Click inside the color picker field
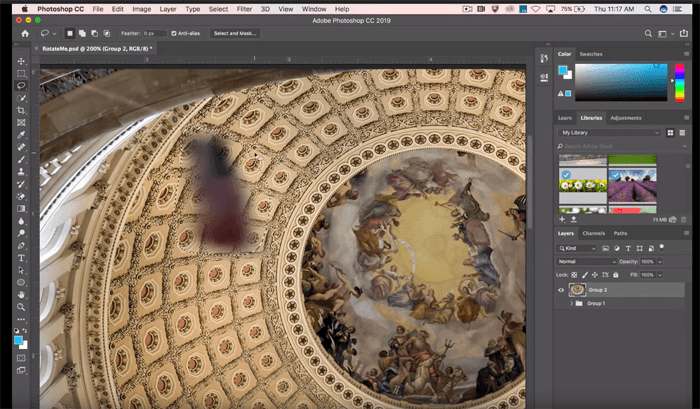Image resolution: width=700 pixels, height=409 pixels. tap(621, 82)
